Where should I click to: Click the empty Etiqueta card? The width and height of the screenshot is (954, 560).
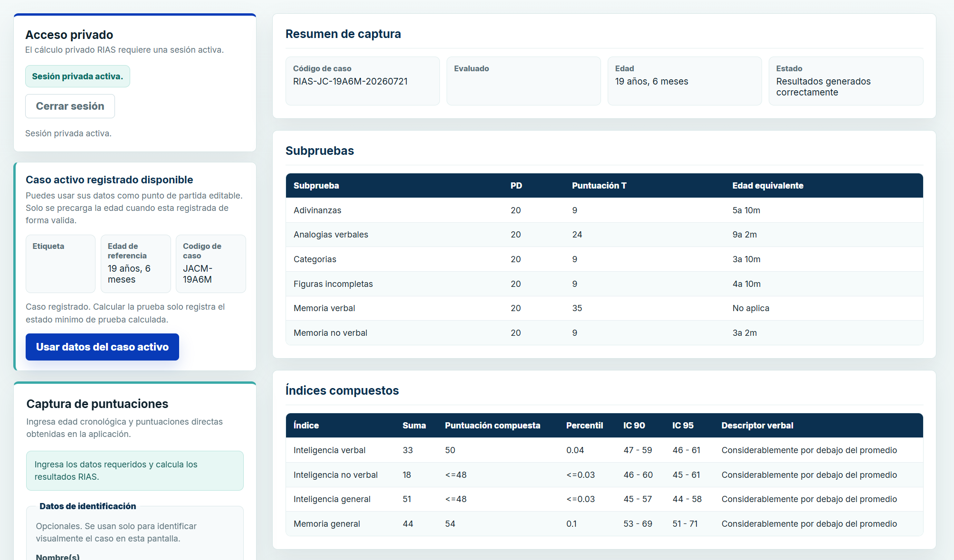click(x=60, y=264)
